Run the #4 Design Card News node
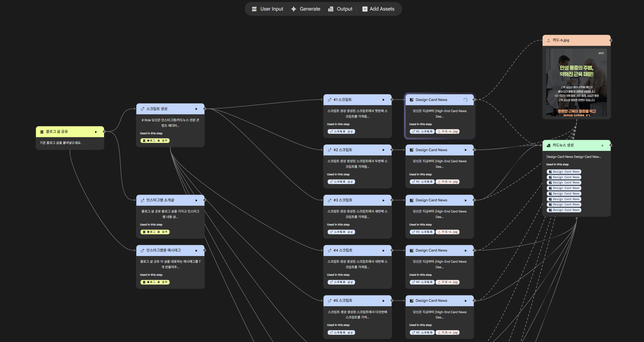Viewport: 644px width, 342px height. 466,250
